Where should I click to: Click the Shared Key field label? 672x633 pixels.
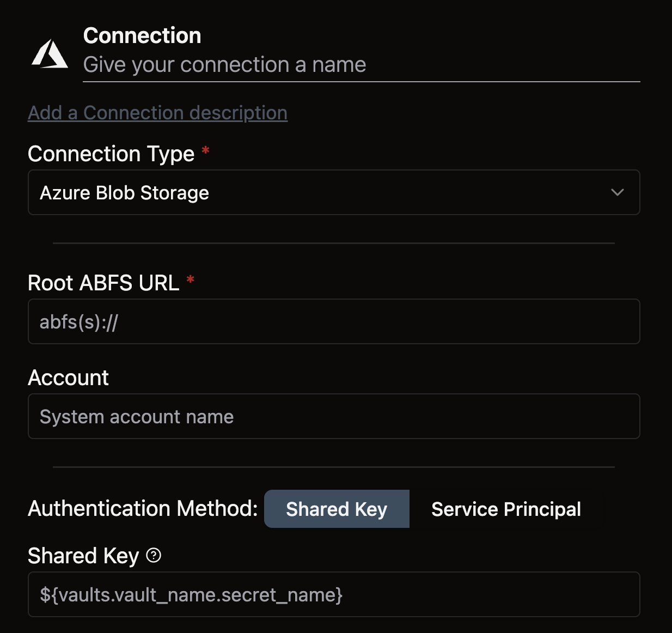click(x=83, y=556)
